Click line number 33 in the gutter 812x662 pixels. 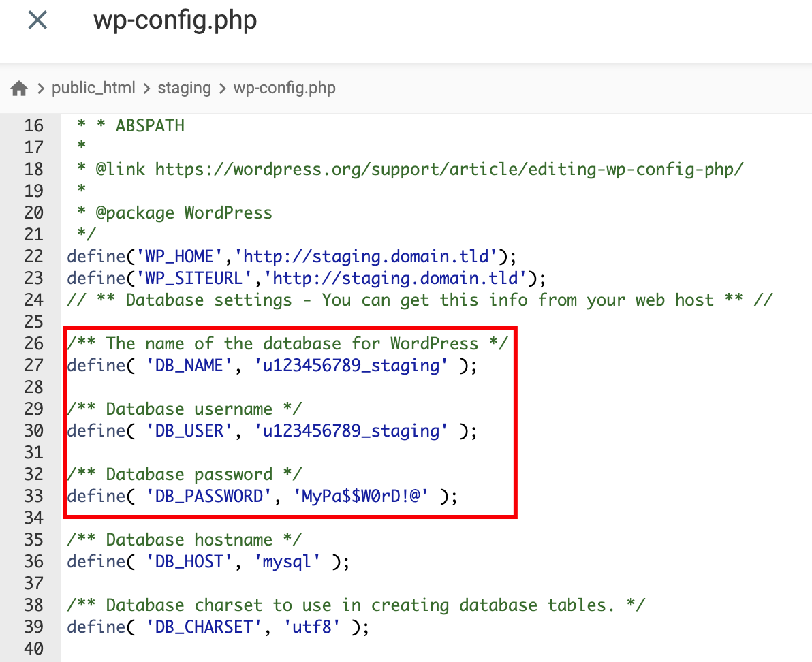(x=33, y=496)
